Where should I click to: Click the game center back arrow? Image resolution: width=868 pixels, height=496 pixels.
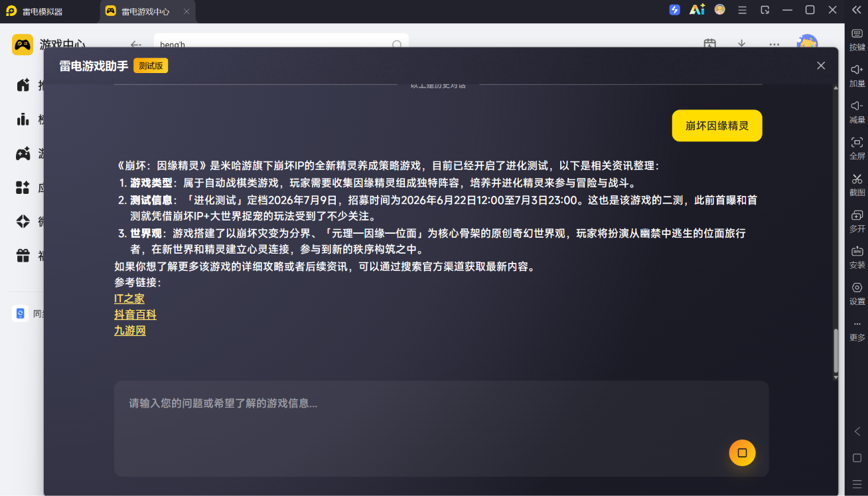[136, 44]
